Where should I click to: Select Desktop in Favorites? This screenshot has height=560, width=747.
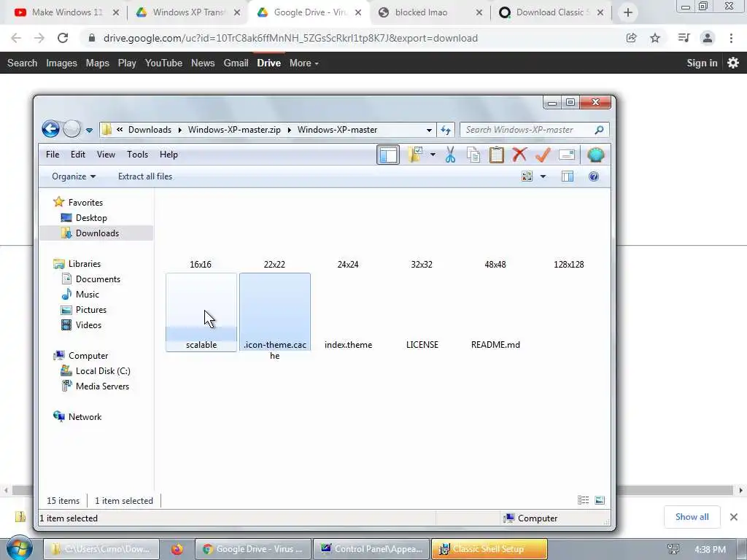click(x=91, y=217)
